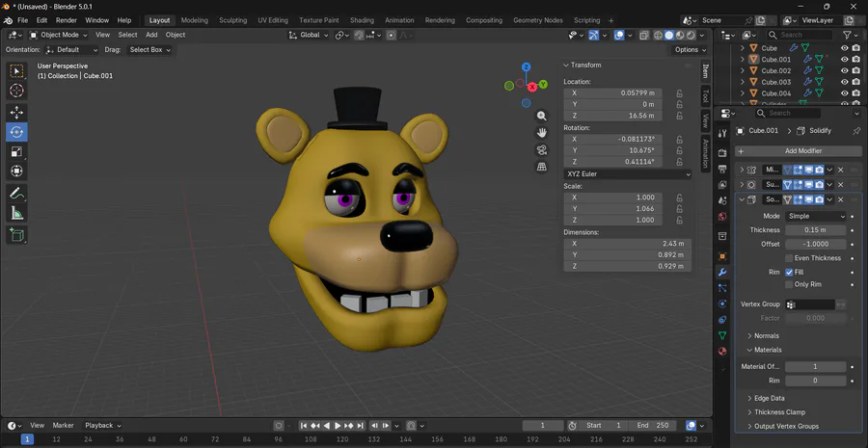Open the Output properties tab icon
This screenshot has height=448, width=868.
click(721, 169)
